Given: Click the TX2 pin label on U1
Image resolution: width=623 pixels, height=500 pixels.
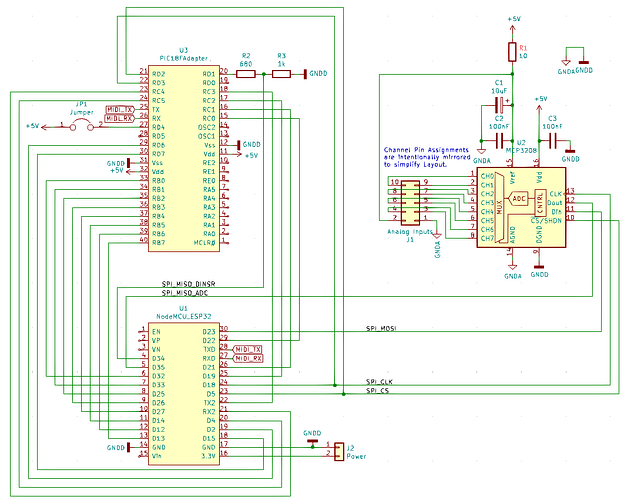Looking at the screenshot, I should pos(209,403).
